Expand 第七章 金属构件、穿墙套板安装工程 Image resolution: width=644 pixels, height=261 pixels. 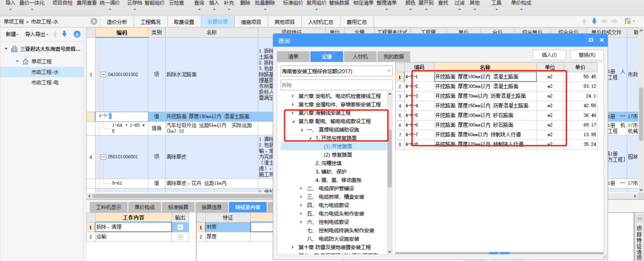(x=292, y=104)
